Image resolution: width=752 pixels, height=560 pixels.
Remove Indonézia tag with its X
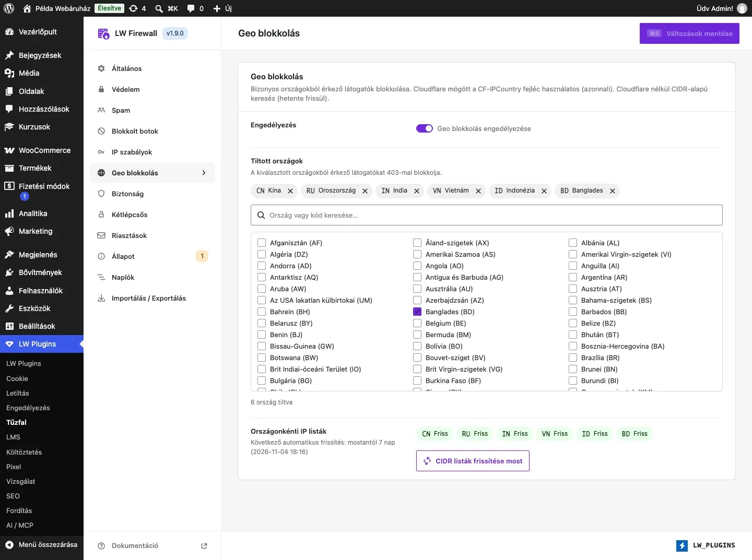pyautogui.click(x=544, y=191)
